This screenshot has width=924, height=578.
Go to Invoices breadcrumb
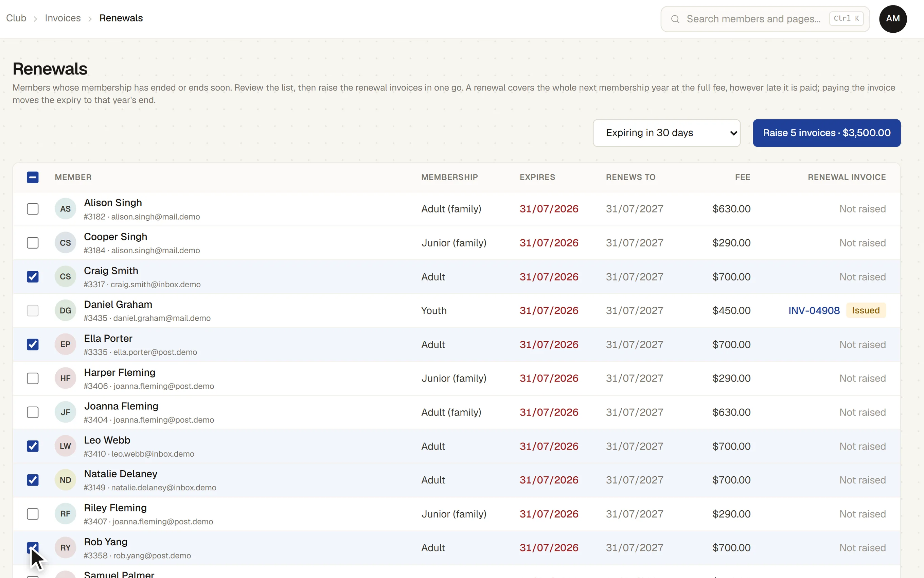(63, 18)
